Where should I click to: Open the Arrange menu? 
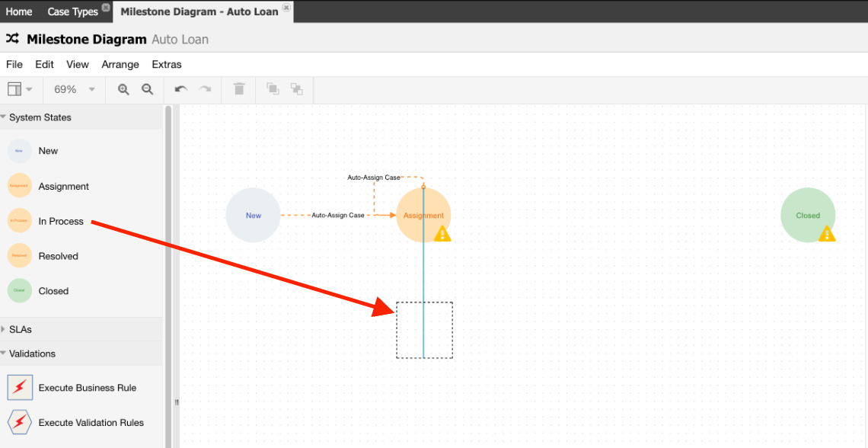pyautogui.click(x=120, y=64)
